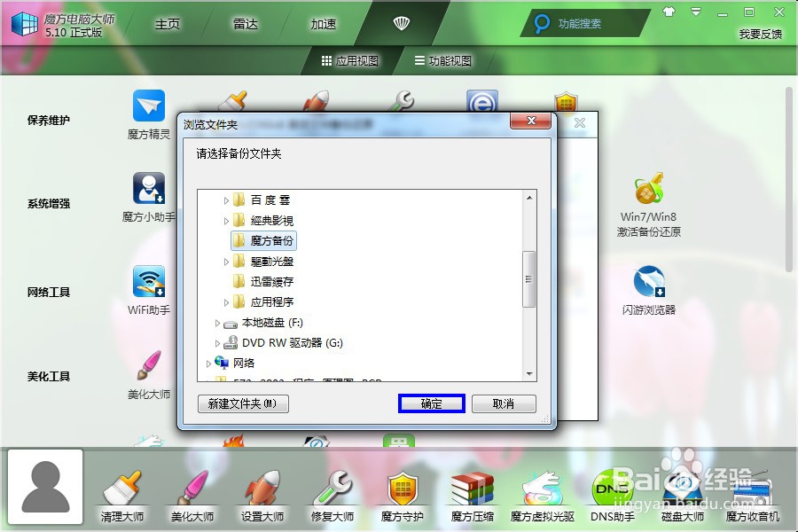The image size is (798, 532).
Task: Click the 功能搜索 search box
Action: (584, 23)
